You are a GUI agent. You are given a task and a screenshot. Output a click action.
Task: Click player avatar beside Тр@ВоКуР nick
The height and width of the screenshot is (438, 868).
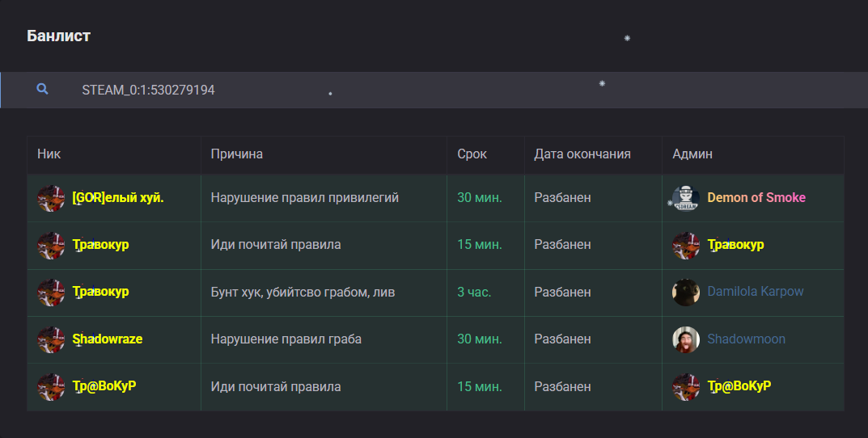pos(51,386)
